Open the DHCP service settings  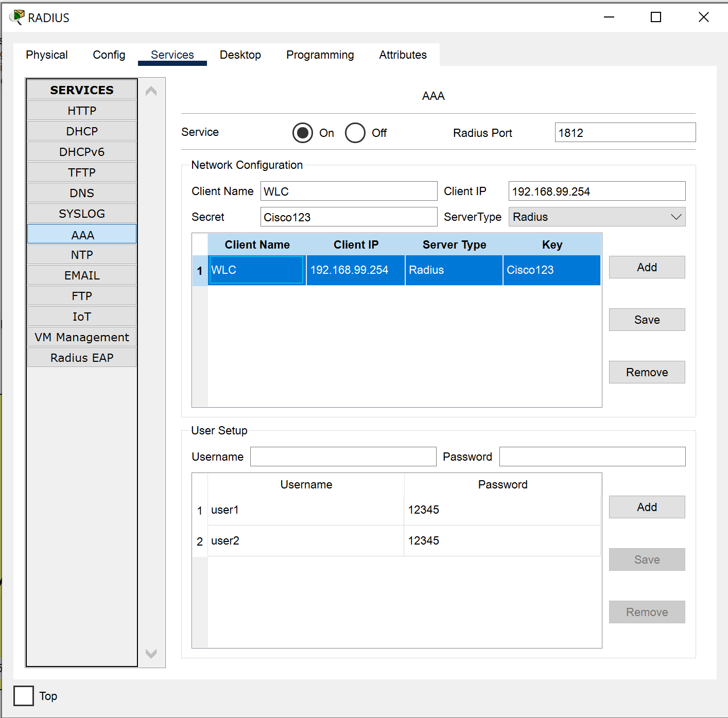coord(82,131)
